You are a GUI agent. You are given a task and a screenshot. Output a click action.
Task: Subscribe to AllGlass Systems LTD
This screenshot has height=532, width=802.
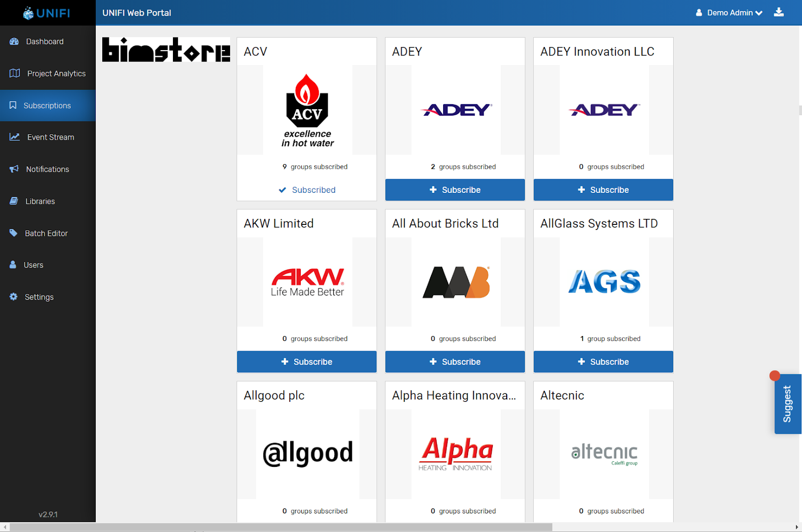[604, 362]
